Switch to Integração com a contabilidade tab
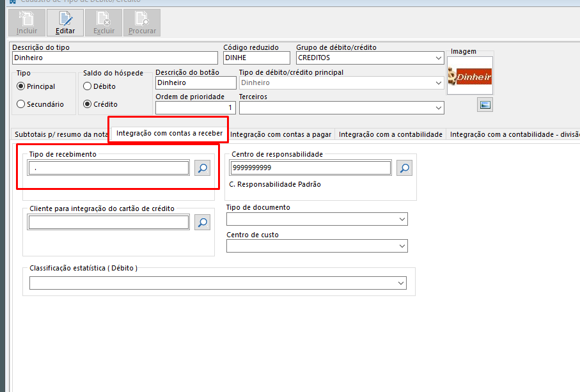The width and height of the screenshot is (580, 392). (x=391, y=134)
